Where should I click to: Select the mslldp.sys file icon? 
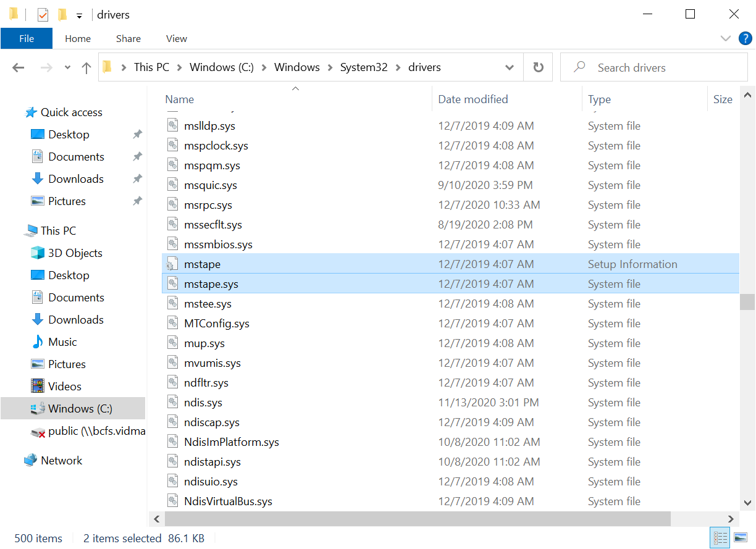tap(172, 126)
